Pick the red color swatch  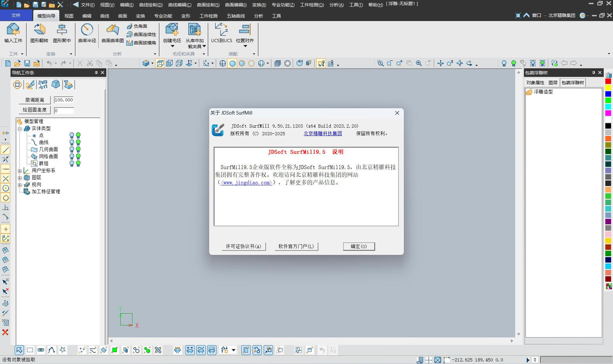608,81
